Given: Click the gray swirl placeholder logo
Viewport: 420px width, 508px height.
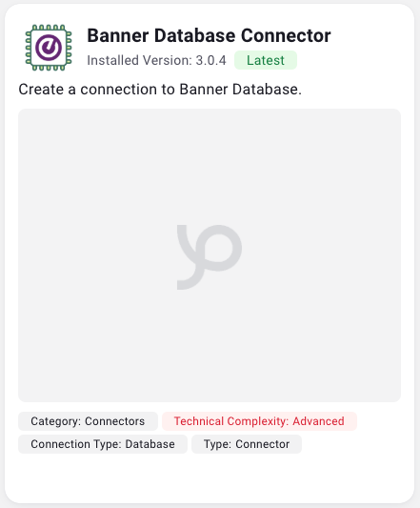Looking at the screenshot, I should (x=210, y=257).
